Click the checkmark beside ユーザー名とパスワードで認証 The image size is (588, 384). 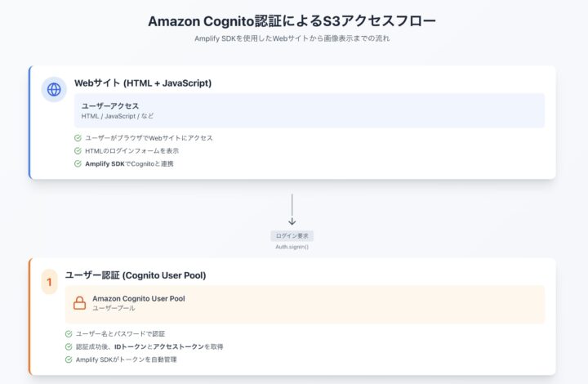pos(69,333)
